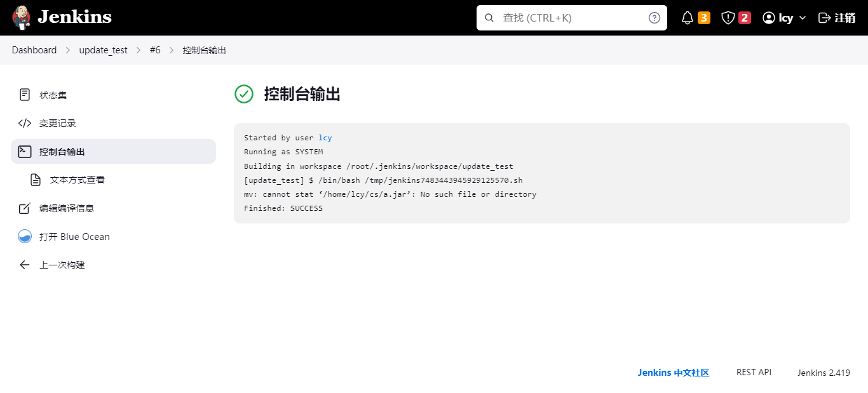Click the search magnifier icon
868x393 pixels.
(489, 18)
